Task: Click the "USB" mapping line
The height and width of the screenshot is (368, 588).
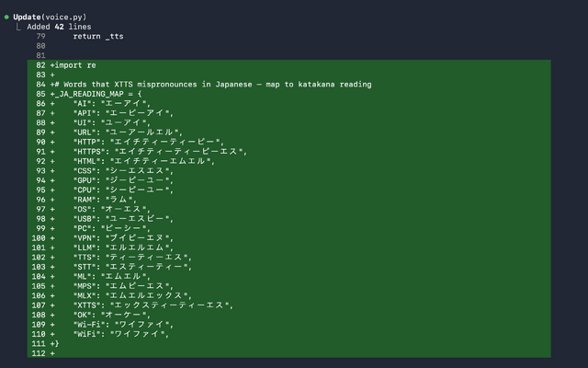Action: click(123, 219)
